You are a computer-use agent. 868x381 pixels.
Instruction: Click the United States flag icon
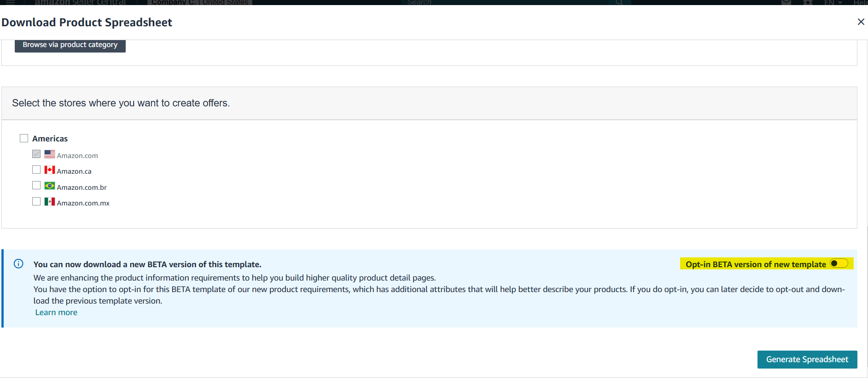point(50,154)
